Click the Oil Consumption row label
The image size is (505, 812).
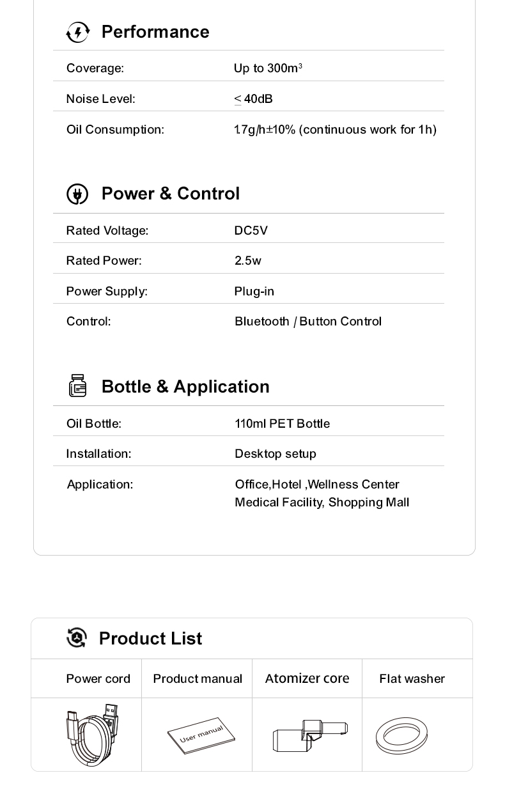point(115,130)
